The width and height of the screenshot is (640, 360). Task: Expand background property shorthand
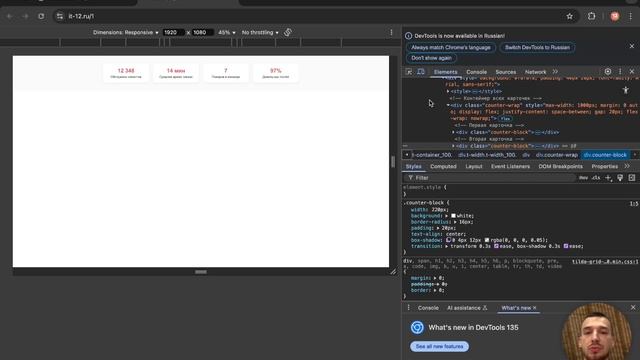coord(447,216)
